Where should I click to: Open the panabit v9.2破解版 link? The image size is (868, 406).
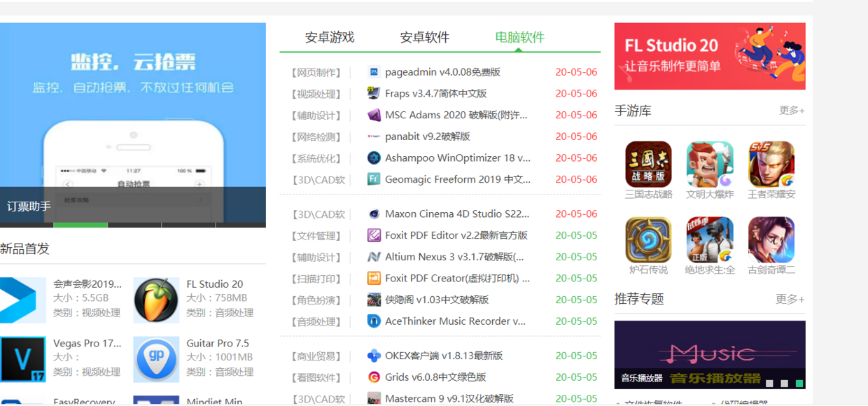(x=428, y=136)
